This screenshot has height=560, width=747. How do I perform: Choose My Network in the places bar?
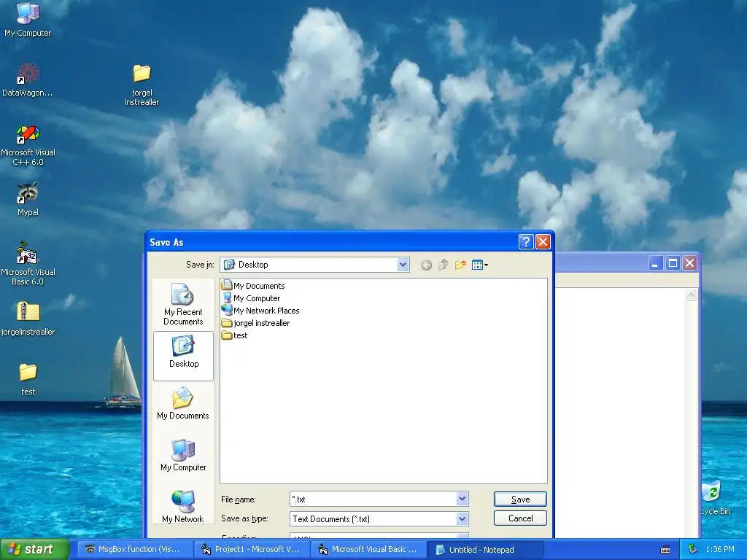[183, 507]
